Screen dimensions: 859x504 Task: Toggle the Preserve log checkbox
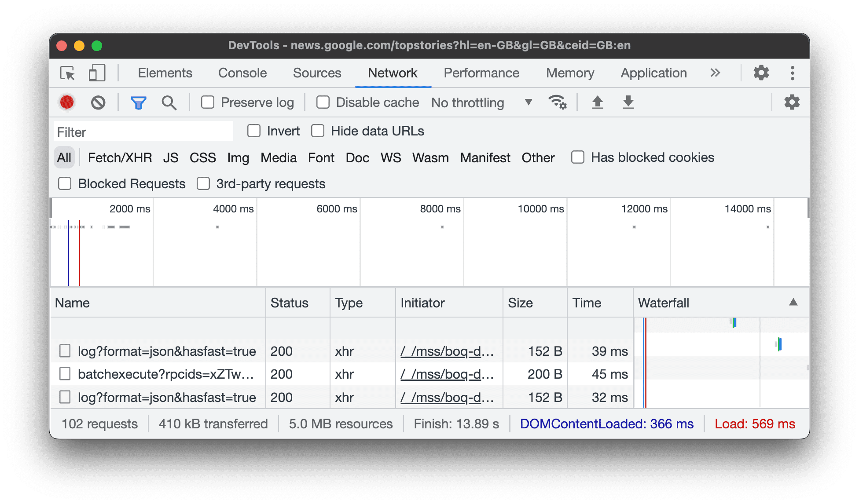(209, 102)
